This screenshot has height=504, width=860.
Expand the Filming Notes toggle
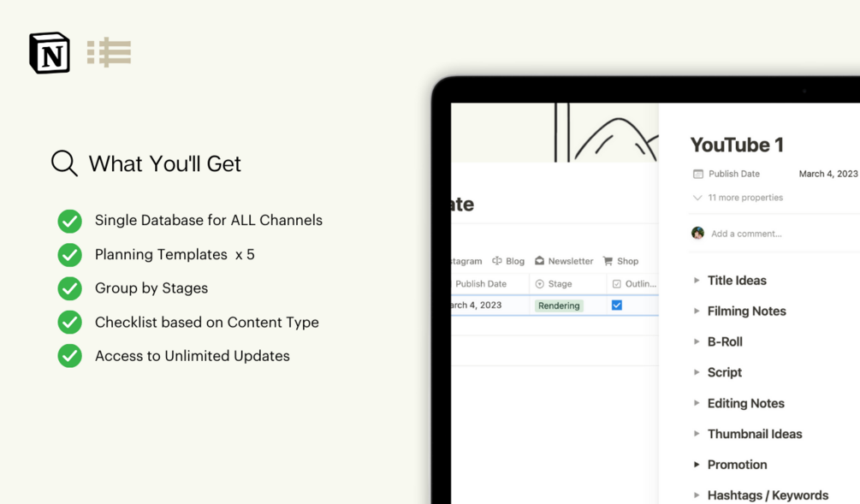[x=697, y=311]
